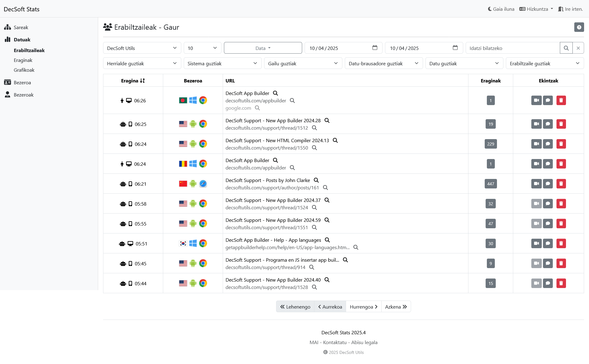Clear the search with the X button
The height and width of the screenshot is (364, 589).
coord(578,48)
